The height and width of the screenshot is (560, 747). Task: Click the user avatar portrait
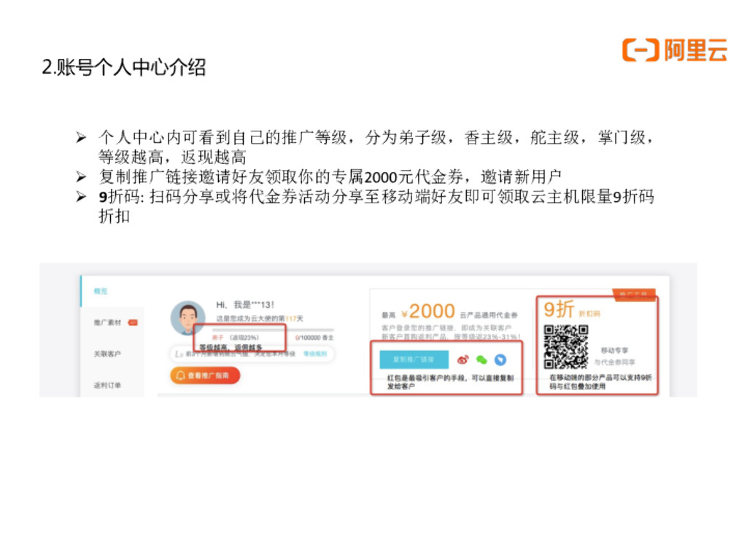188,318
